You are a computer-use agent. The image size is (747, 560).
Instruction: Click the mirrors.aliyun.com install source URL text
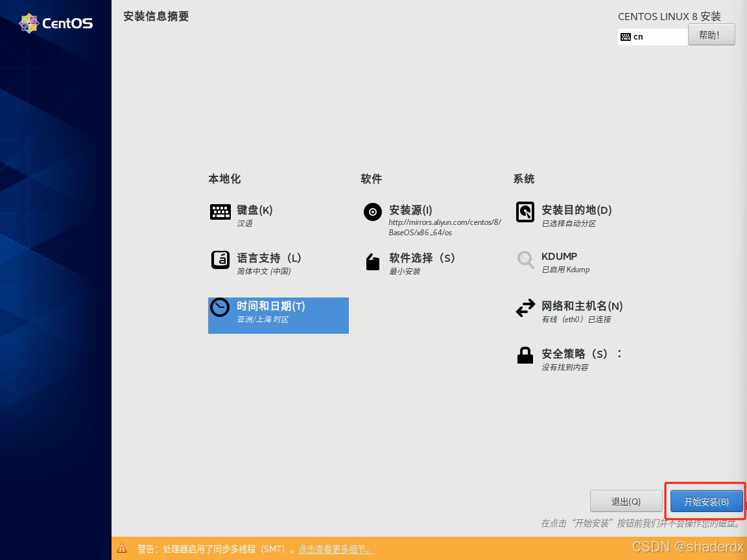pos(444,227)
